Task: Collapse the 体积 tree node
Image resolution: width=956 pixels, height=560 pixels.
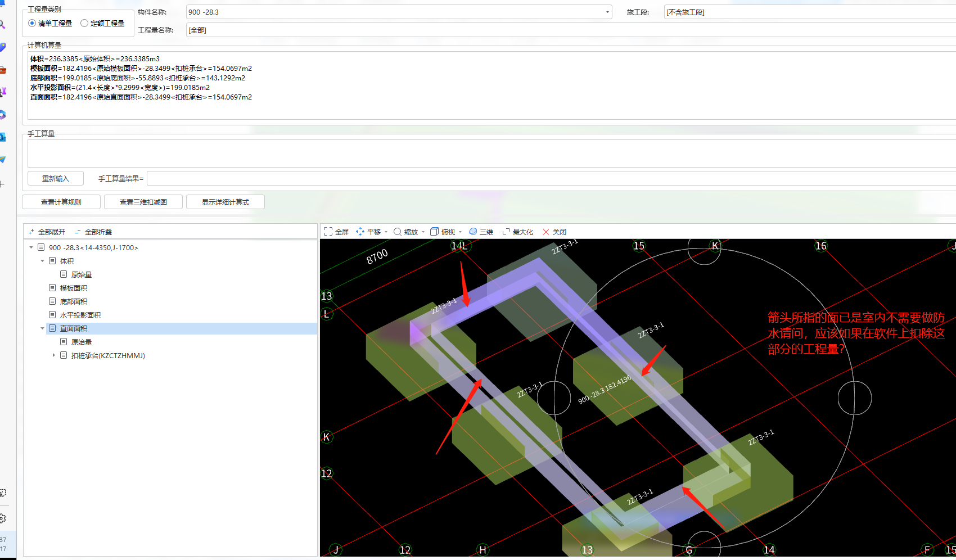Action: point(43,261)
